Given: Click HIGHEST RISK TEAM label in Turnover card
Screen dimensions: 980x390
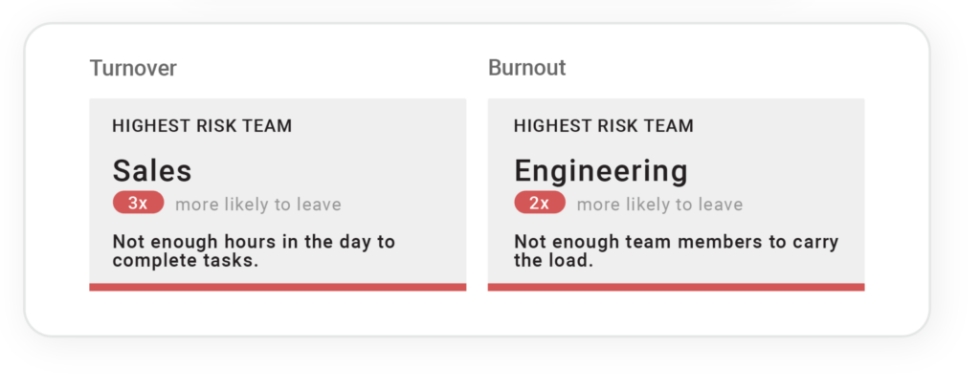Looking at the screenshot, I should click(x=202, y=126).
